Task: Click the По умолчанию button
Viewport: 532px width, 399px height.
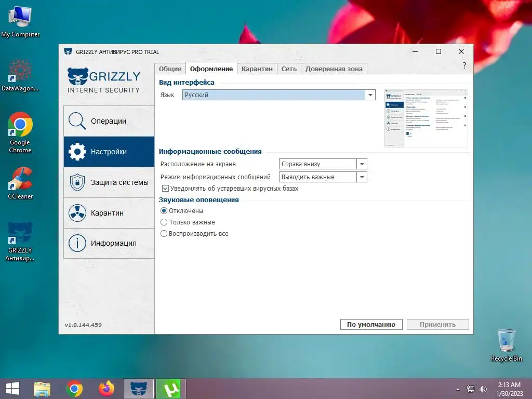Action: pos(371,324)
